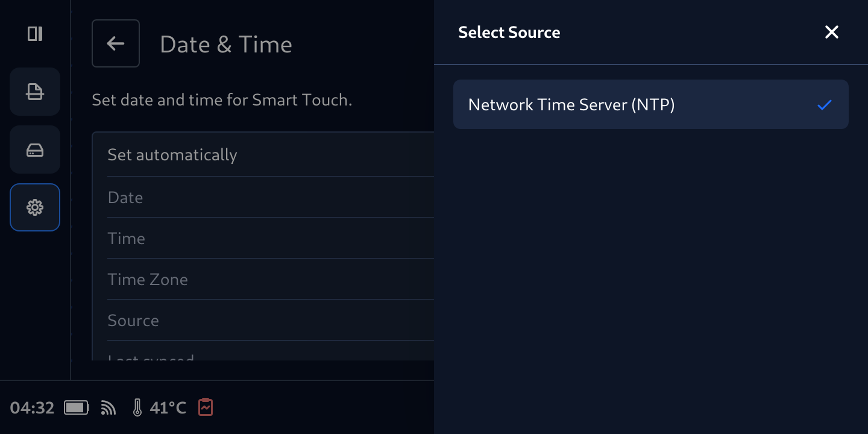The width and height of the screenshot is (868, 434).
Task: Toggle the sidebar panel icon
Action: point(35,34)
